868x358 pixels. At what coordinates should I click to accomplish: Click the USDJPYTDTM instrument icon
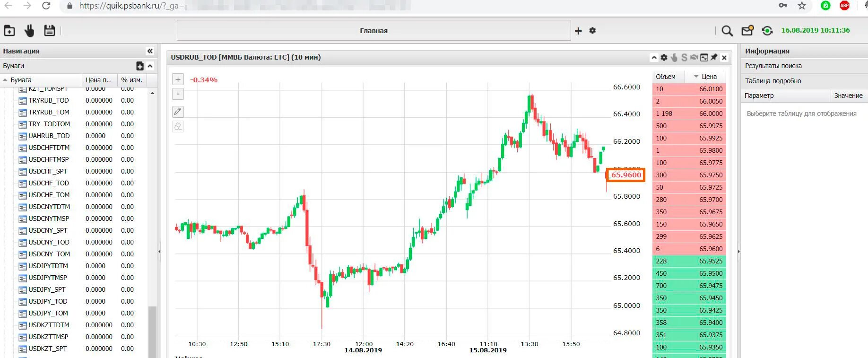tap(22, 266)
